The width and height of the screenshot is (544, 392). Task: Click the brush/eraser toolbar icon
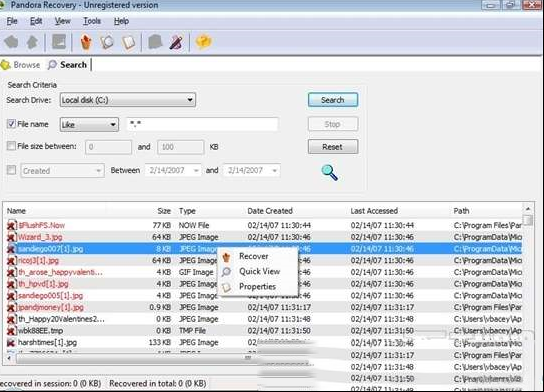click(x=176, y=42)
